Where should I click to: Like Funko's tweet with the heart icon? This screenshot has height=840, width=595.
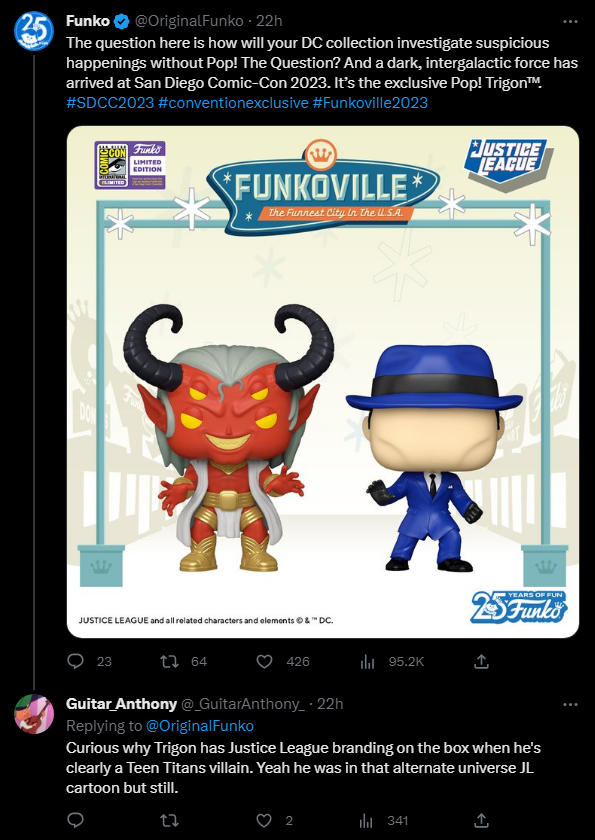265,662
